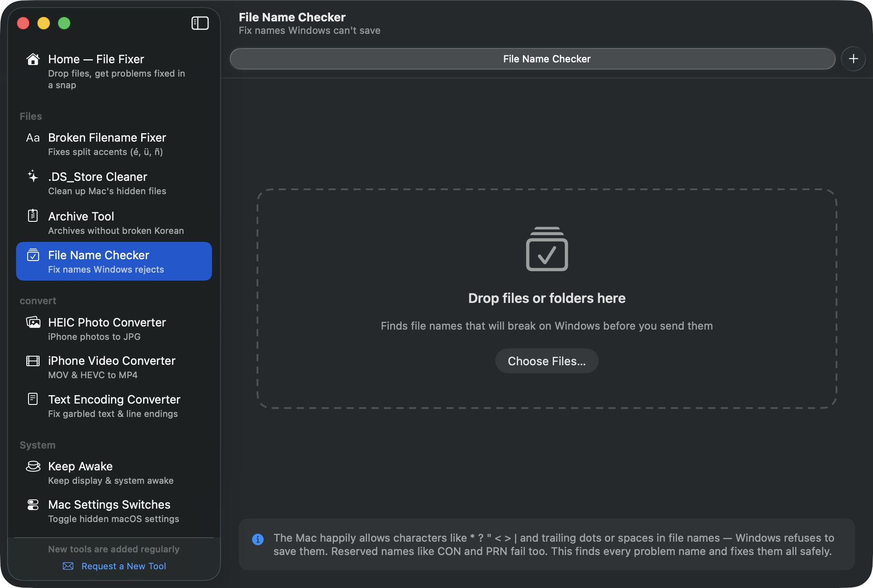The width and height of the screenshot is (873, 588).
Task: Click the large checkmark tray icon in drop zone
Action: (x=547, y=249)
